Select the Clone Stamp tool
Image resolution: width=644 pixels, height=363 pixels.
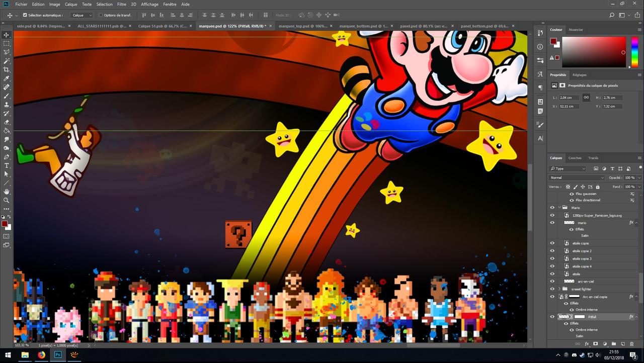[x=7, y=105]
